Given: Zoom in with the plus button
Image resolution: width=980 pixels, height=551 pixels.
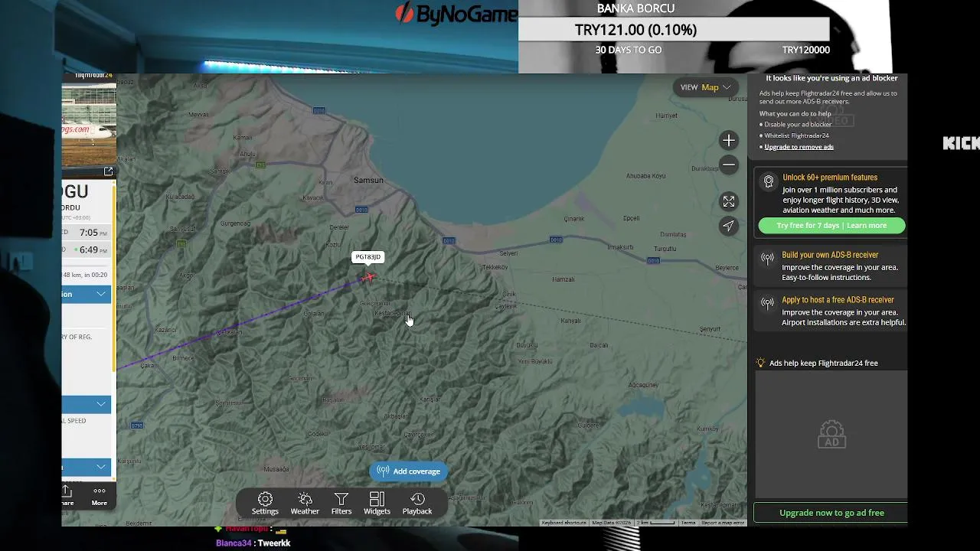Looking at the screenshot, I should click(x=728, y=141).
